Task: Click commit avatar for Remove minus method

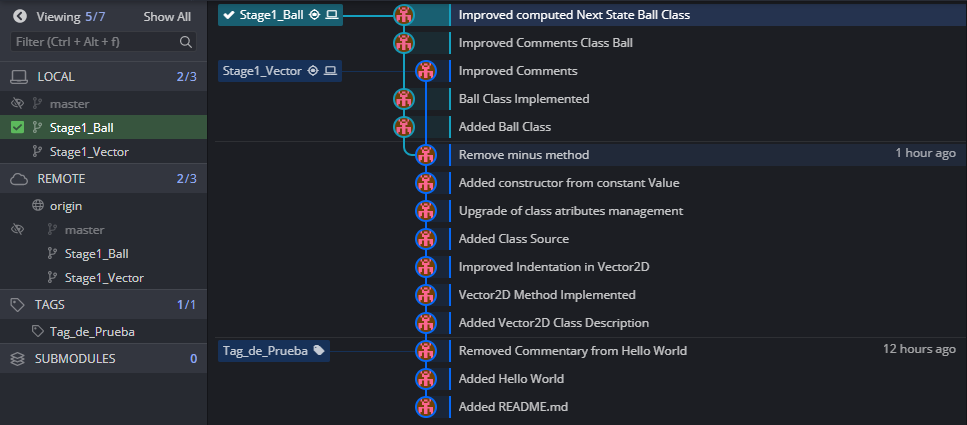Action: click(427, 155)
